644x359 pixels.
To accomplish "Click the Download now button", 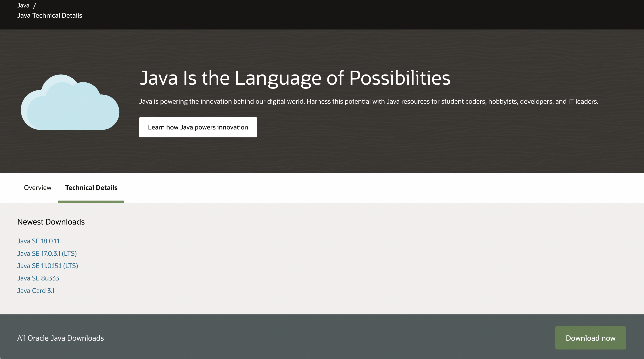I will (x=591, y=338).
